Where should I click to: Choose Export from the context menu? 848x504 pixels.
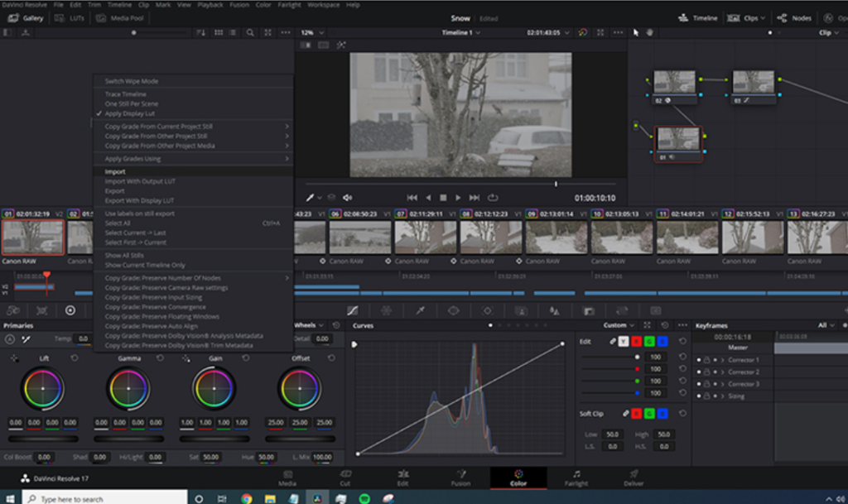114,190
